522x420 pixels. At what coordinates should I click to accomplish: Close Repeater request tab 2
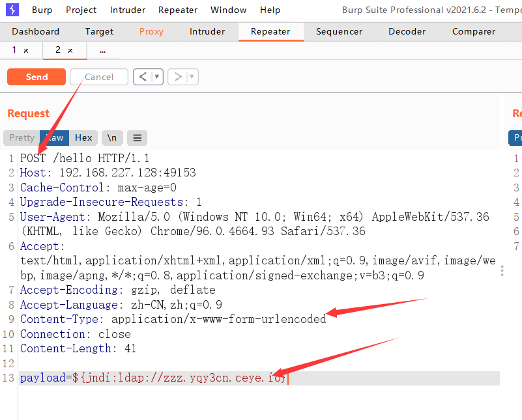pos(70,51)
